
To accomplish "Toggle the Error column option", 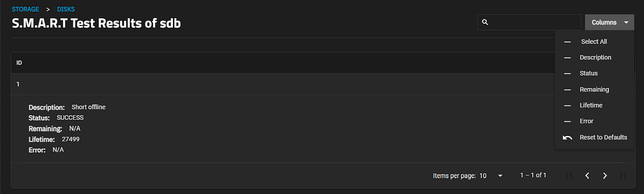I will (x=594, y=121).
